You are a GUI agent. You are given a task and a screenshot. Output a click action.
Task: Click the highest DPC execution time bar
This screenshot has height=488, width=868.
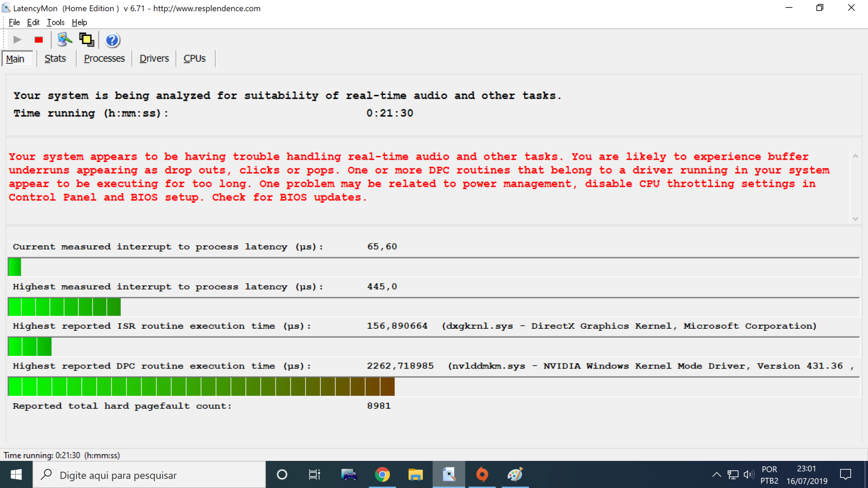[x=201, y=386]
